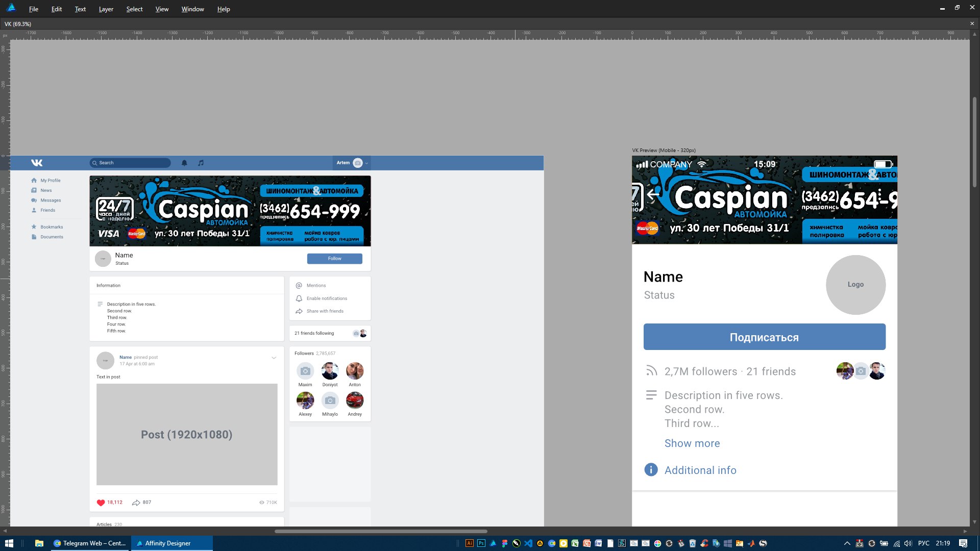Click the Follow button

[x=335, y=259]
